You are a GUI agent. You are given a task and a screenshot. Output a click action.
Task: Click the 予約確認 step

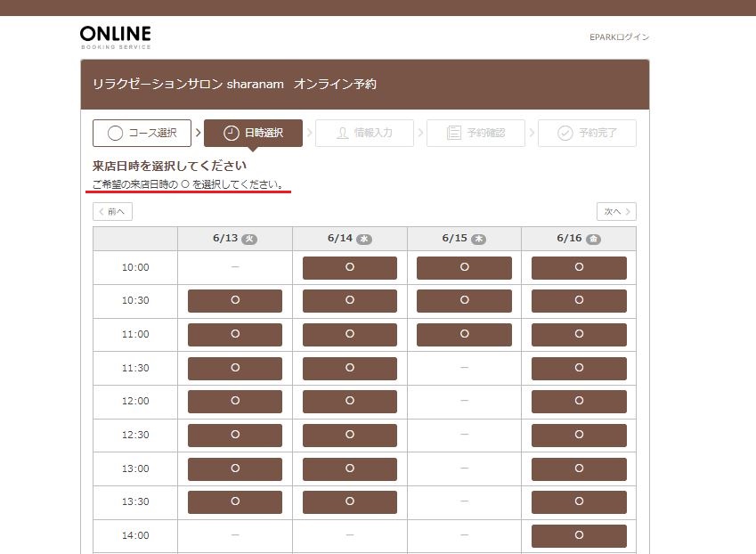[x=476, y=134]
